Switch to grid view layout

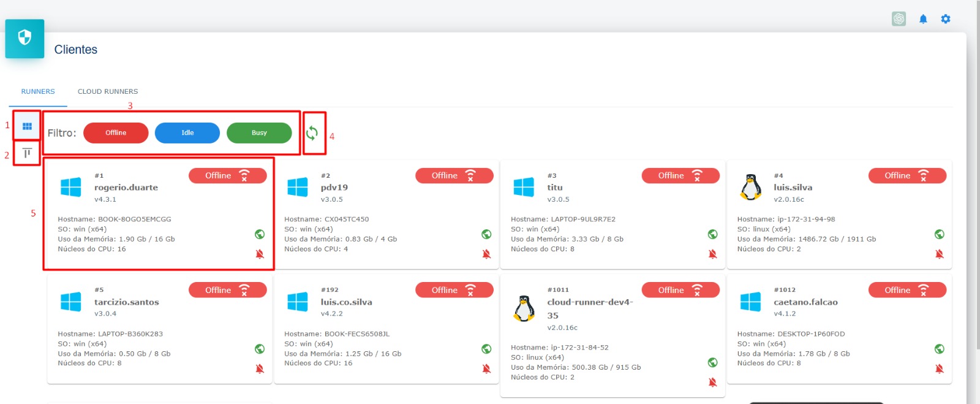27,126
